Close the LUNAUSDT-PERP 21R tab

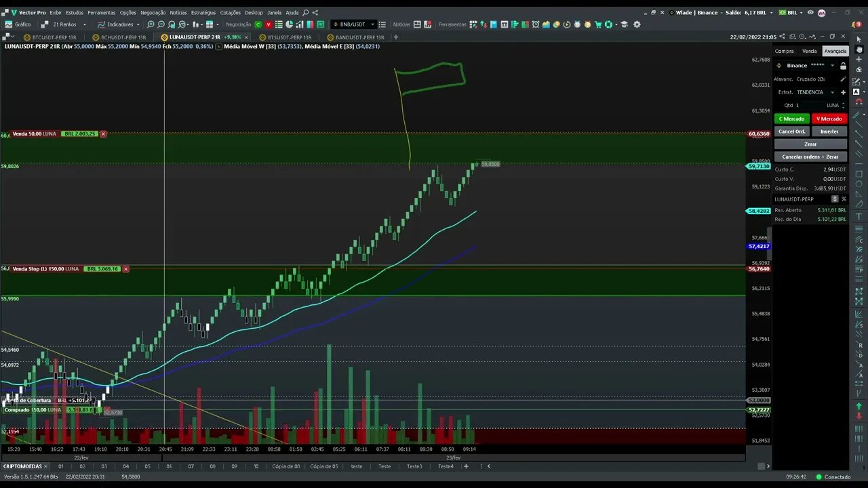(x=246, y=37)
